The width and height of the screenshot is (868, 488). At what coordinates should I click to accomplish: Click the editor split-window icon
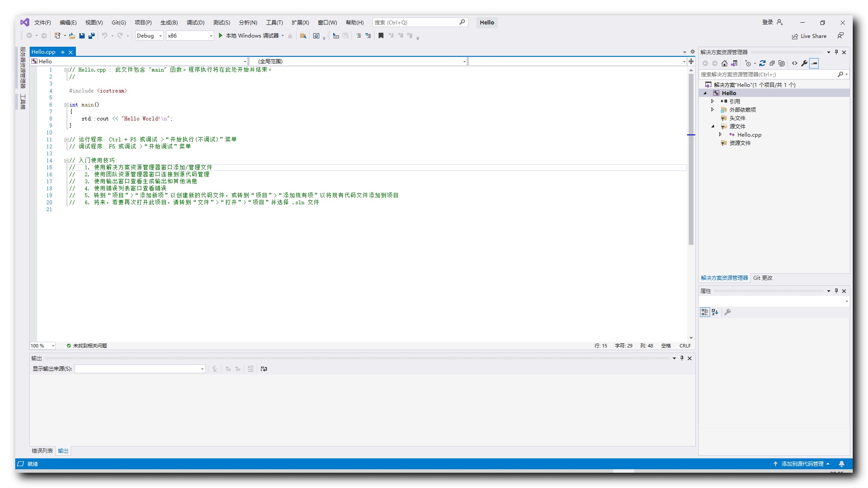click(x=691, y=62)
